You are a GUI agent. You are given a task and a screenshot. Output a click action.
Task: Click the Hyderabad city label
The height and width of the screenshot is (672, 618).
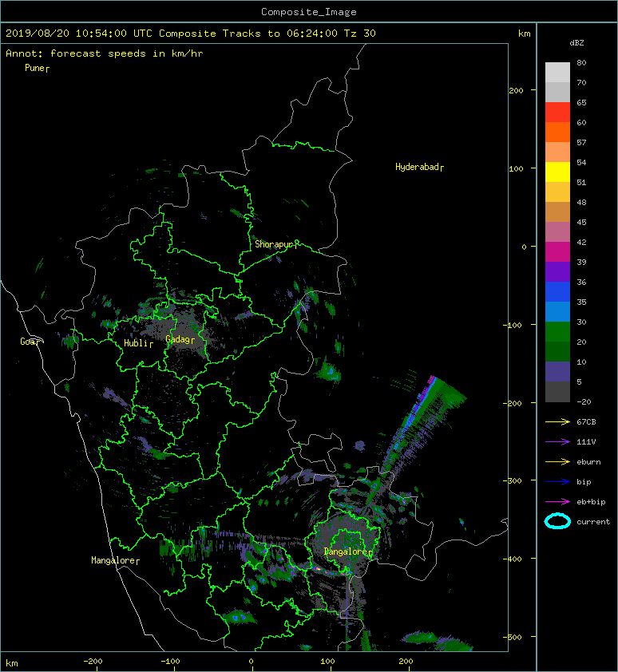(x=419, y=167)
